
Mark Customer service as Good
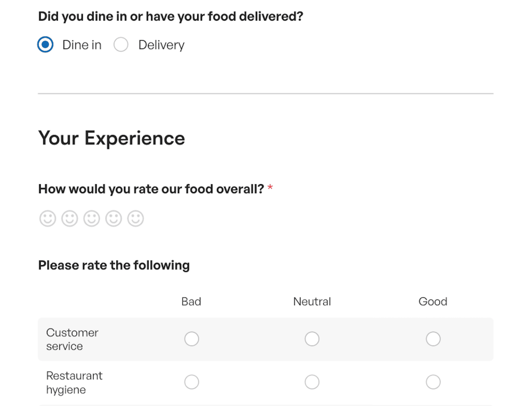point(433,339)
